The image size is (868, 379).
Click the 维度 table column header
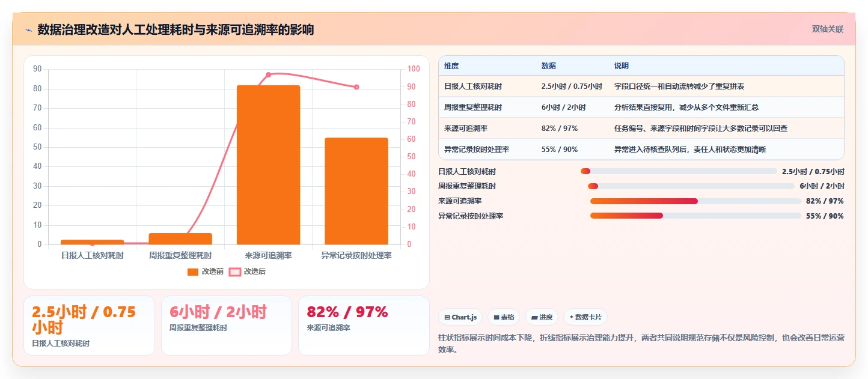pyautogui.click(x=451, y=65)
